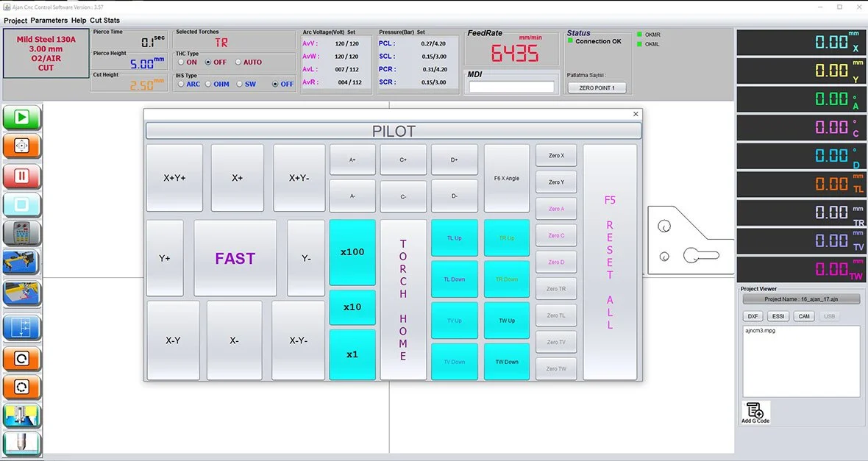Screen dimensions: 868x461
Task: Click the F5 RESET ALL button
Action: 610,262
